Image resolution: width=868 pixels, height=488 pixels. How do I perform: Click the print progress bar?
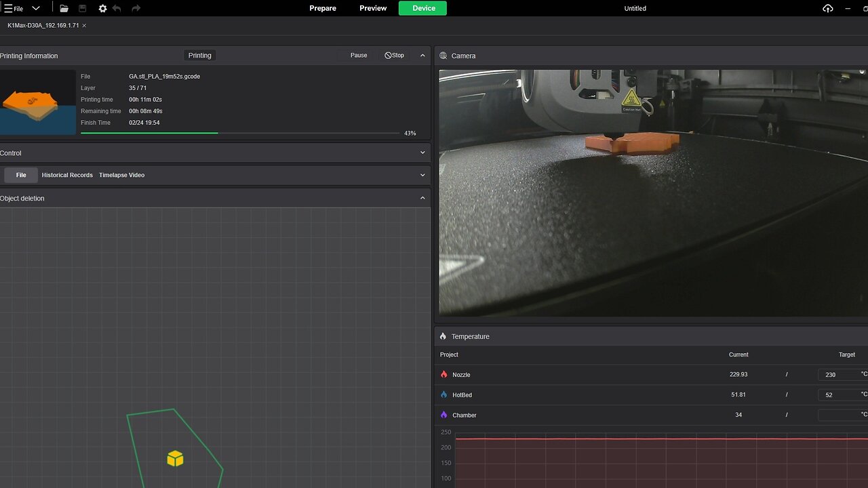click(240, 133)
